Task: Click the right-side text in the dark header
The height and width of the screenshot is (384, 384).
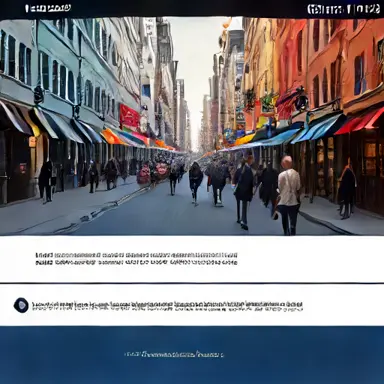Action: pyautogui.click(x=343, y=9)
